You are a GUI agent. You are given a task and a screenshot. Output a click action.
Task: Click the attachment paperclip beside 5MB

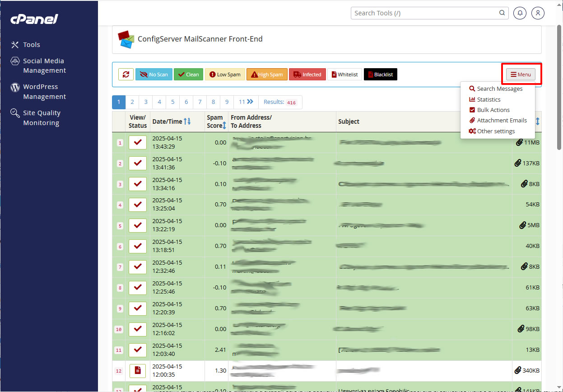(x=523, y=225)
